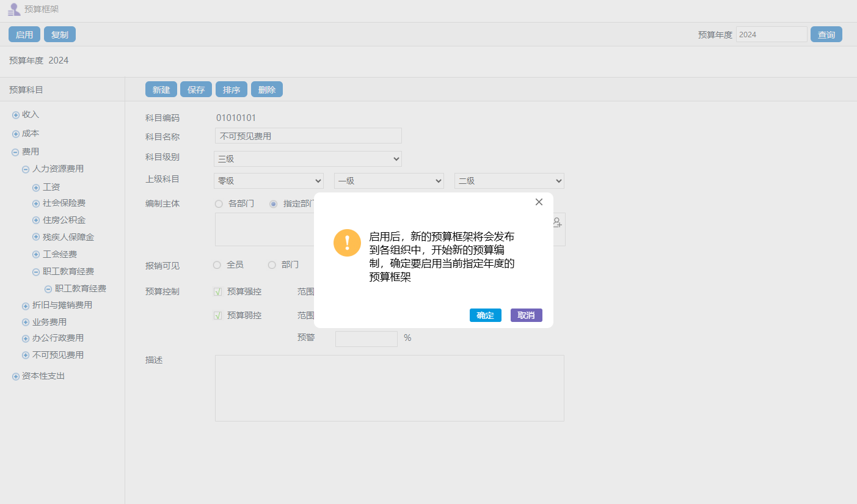The image size is (857, 504).
Task: Click the add-person icon beside department box
Action: [x=556, y=222]
